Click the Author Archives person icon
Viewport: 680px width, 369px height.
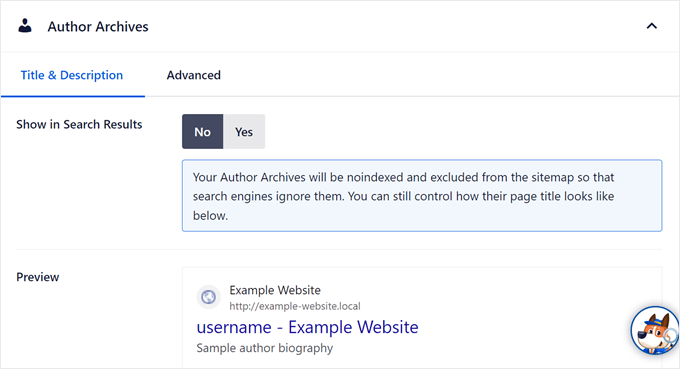tap(25, 26)
